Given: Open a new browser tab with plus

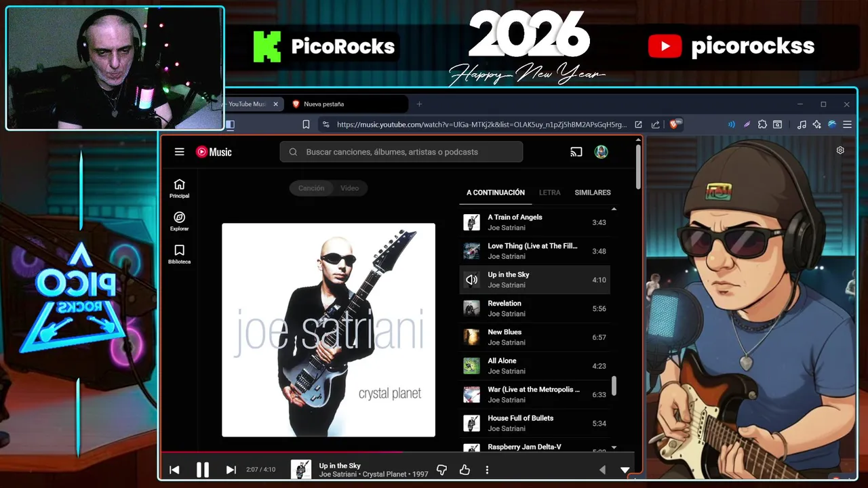Looking at the screenshot, I should (x=419, y=104).
